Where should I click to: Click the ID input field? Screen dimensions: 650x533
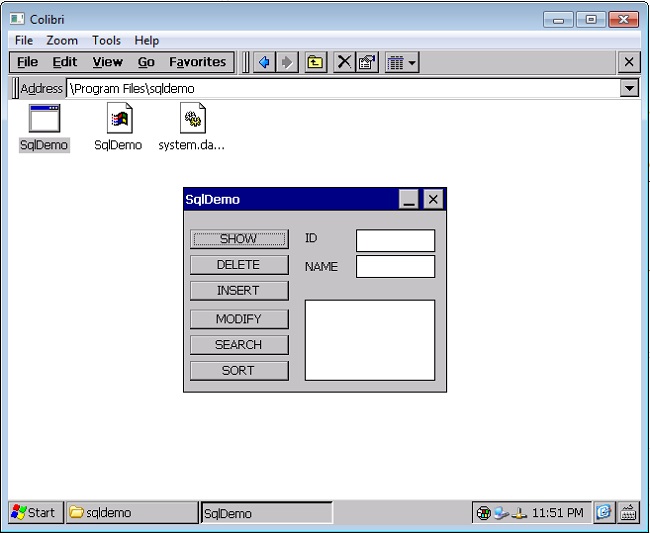tap(395, 240)
